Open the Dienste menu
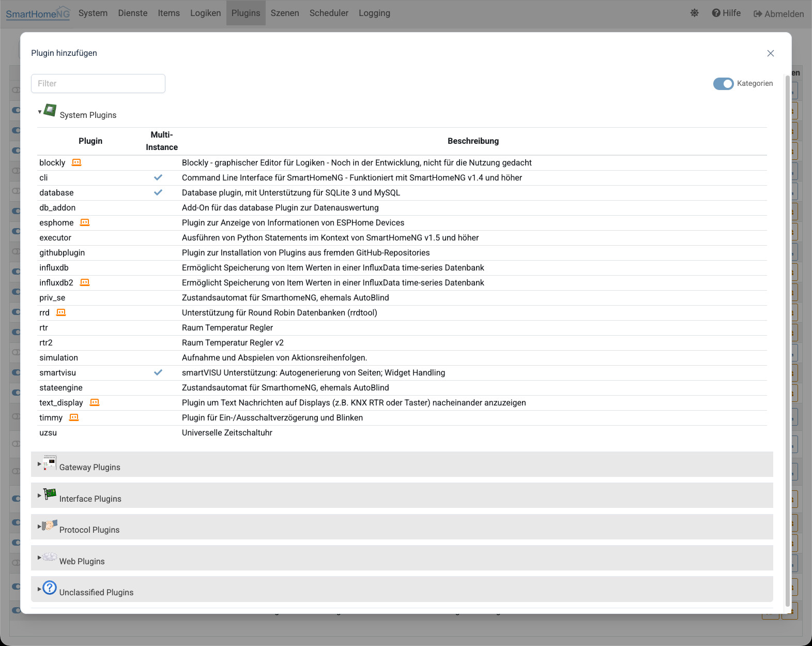The height and width of the screenshot is (646, 812). (x=133, y=13)
